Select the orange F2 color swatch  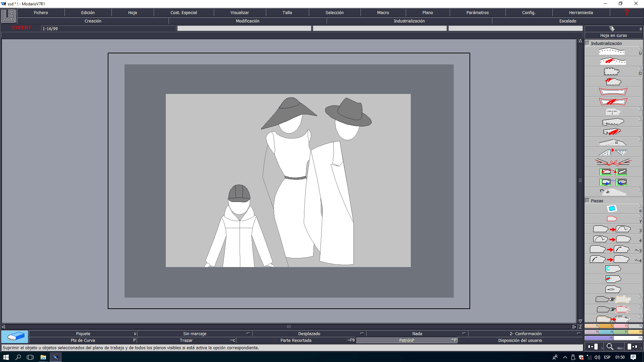[x=606, y=326]
